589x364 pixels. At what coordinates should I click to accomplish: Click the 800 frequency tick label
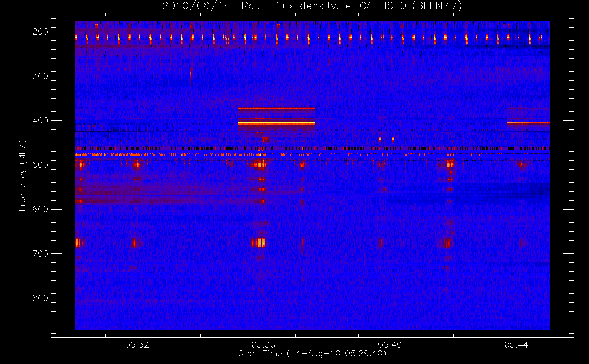(x=40, y=298)
